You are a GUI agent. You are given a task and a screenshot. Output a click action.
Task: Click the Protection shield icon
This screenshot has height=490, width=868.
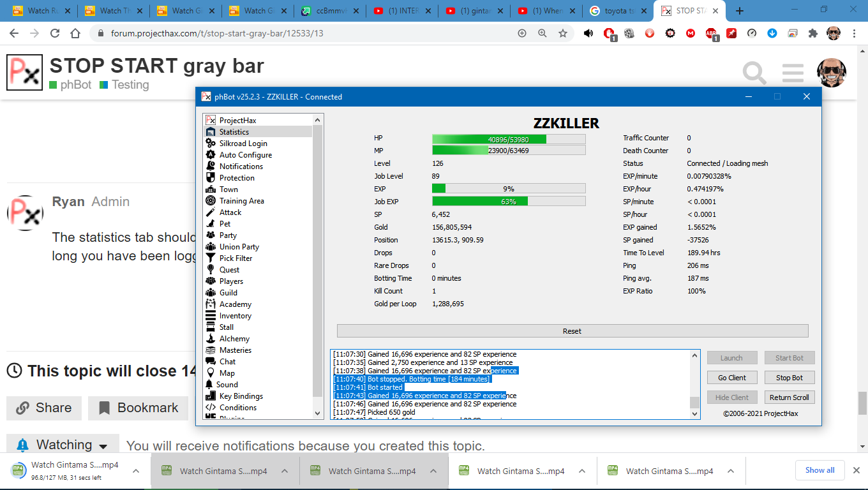pyautogui.click(x=210, y=178)
